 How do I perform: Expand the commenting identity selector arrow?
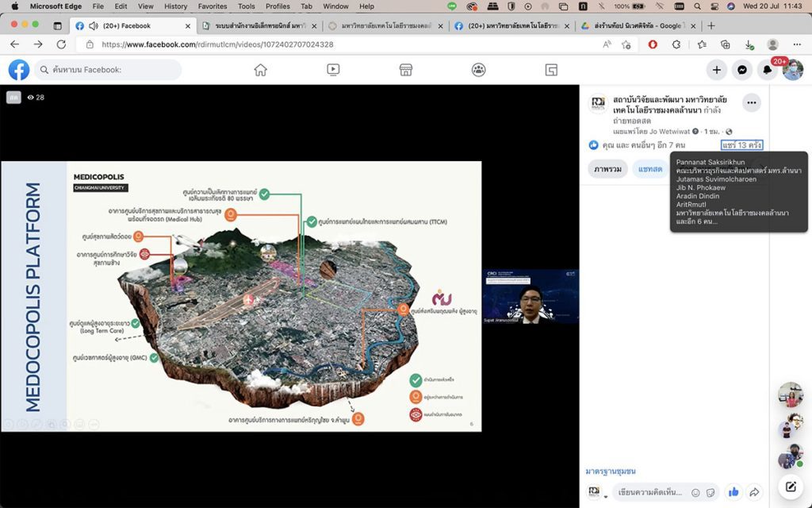pos(606,497)
